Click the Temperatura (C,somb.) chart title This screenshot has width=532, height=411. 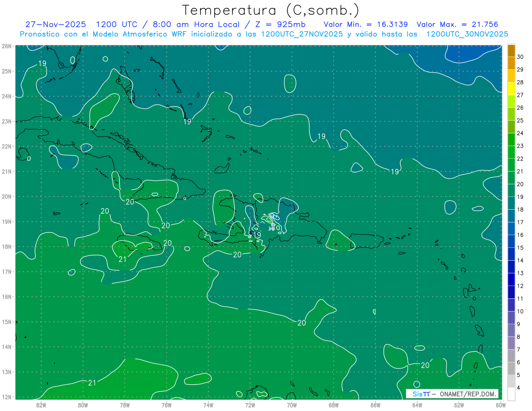pos(270,10)
